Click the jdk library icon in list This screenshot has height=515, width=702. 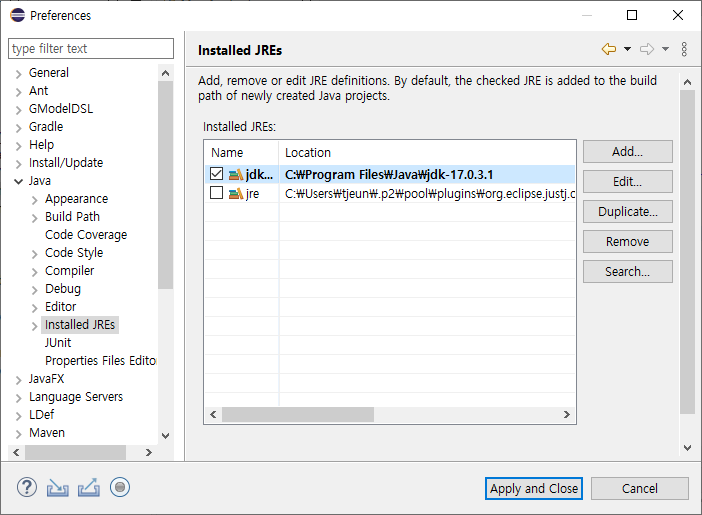(236, 174)
